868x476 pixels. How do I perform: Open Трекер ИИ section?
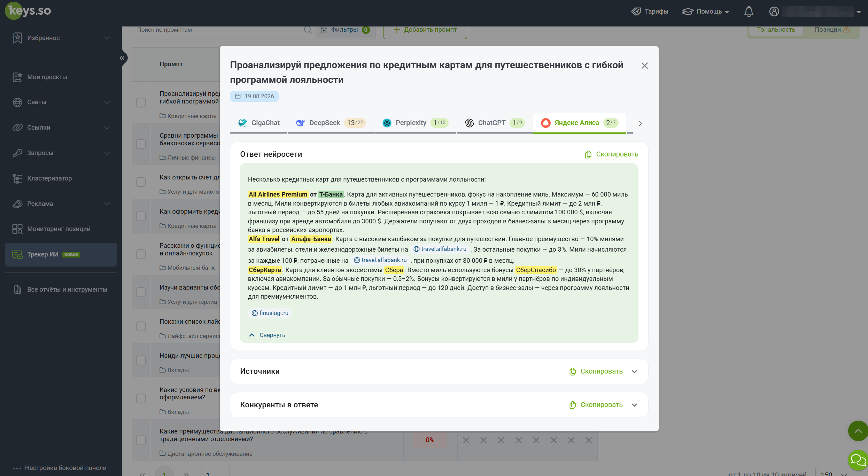coord(61,255)
